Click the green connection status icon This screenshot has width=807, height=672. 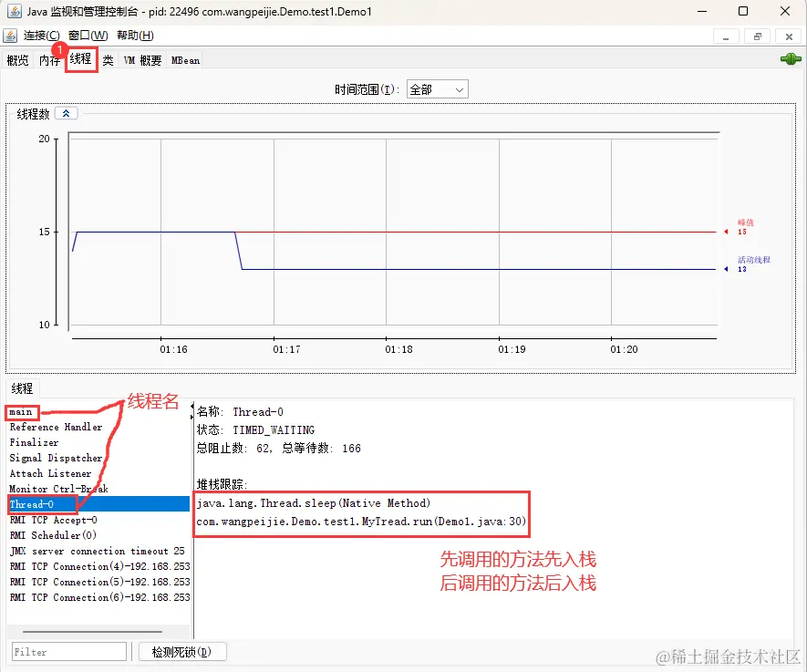click(791, 59)
